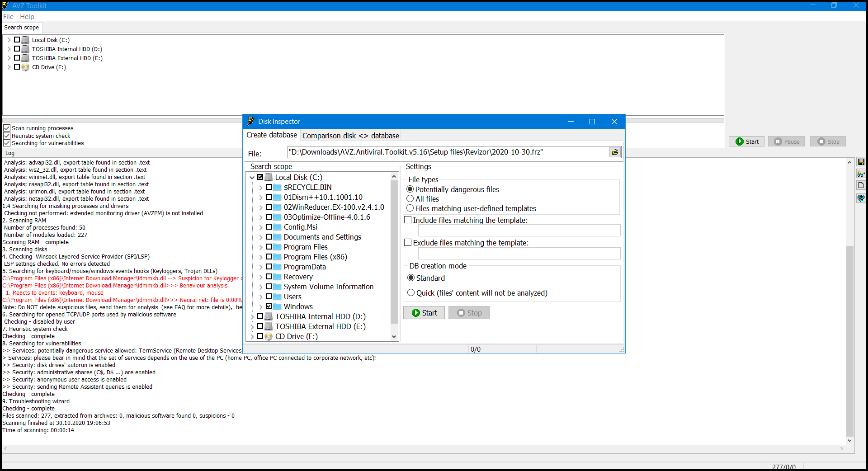Enable Include files matching the template
The width and height of the screenshot is (868, 471).
point(408,220)
